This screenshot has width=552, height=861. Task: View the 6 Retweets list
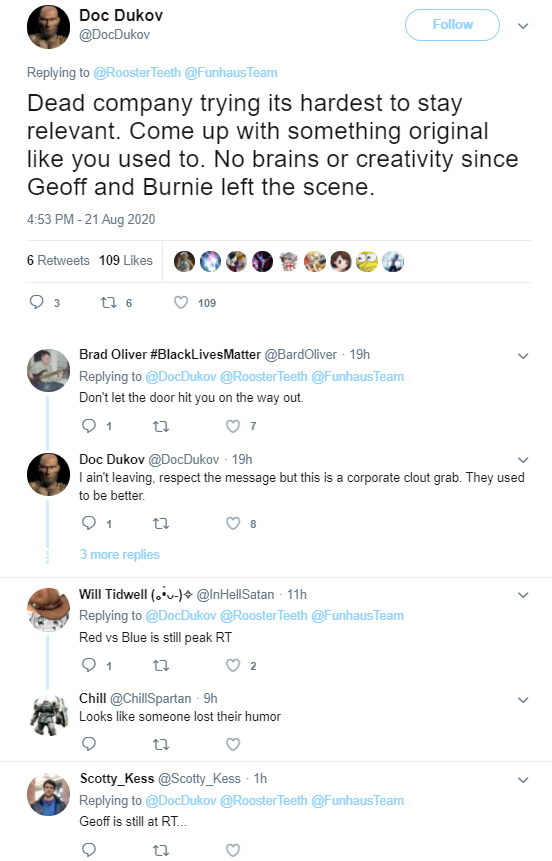pos(58,260)
